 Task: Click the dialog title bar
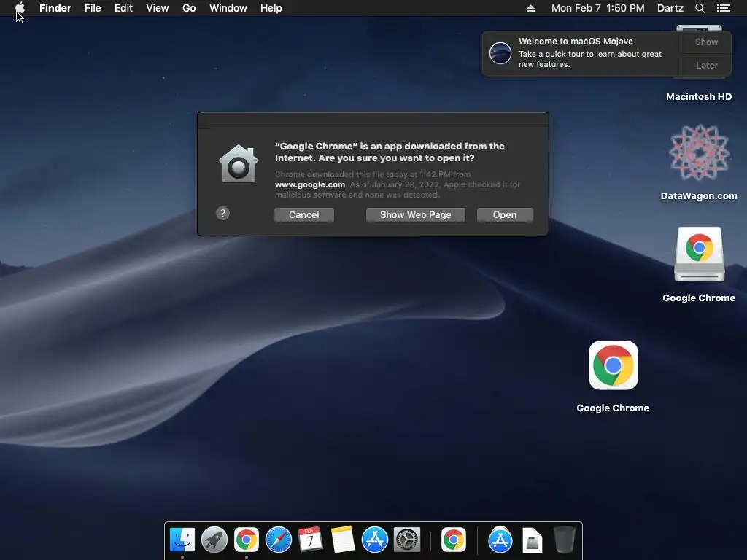pyautogui.click(x=373, y=120)
